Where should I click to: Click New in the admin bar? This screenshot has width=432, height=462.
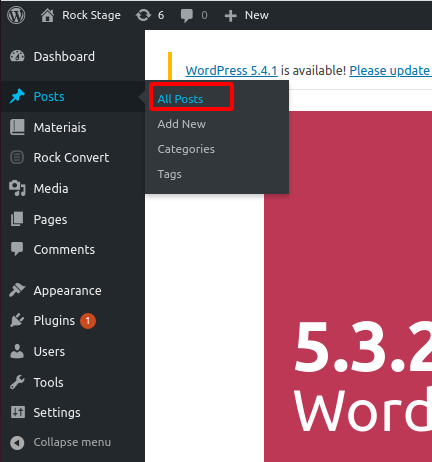coord(257,15)
